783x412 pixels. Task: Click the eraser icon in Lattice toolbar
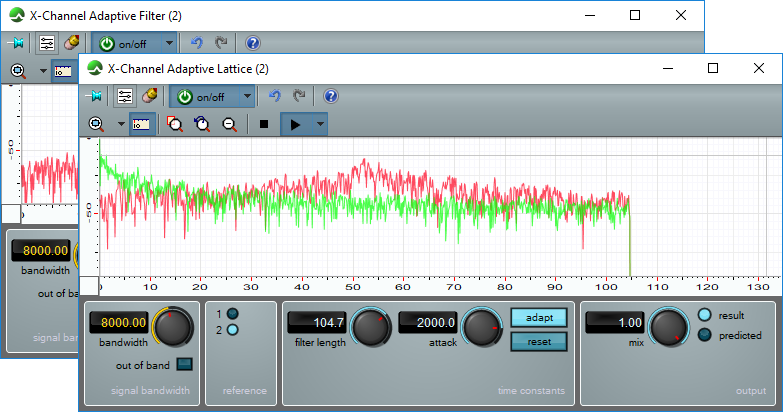point(150,97)
